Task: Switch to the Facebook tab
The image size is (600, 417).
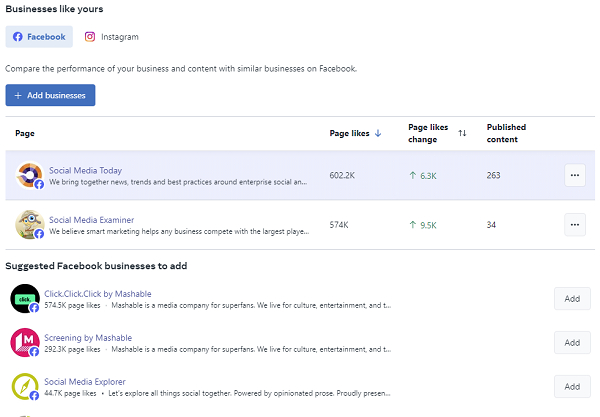Action: (x=39, y=37)
